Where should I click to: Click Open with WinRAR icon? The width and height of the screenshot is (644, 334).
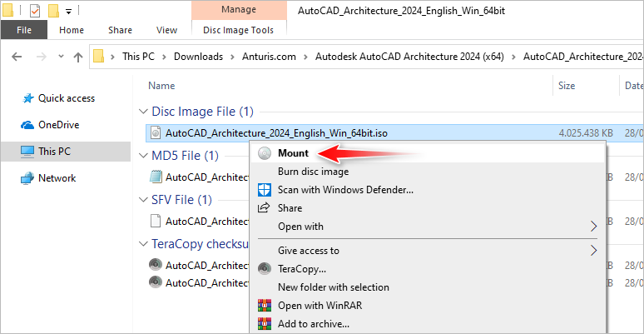pos(265,306)
